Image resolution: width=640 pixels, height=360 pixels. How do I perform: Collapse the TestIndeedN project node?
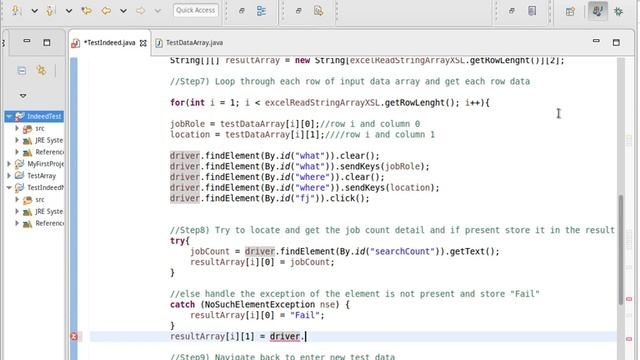pyautogui.click(x=9, y=187)
